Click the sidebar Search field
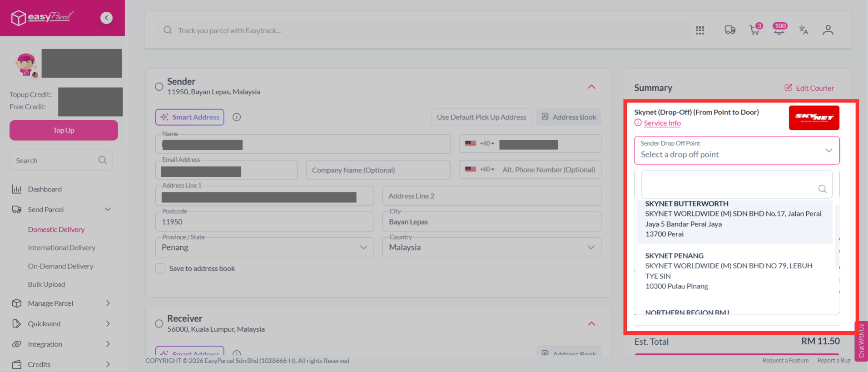The width and height of the screenshot is (868, 372). coord(61,160)
